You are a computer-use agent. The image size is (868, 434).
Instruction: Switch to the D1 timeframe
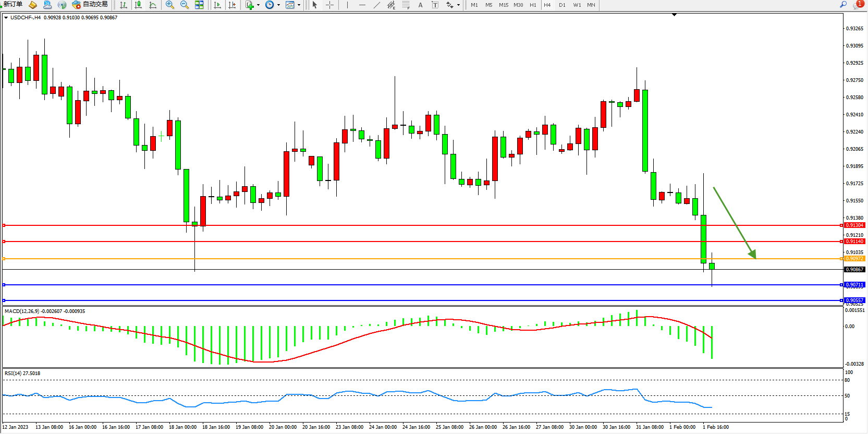[562, 5]
